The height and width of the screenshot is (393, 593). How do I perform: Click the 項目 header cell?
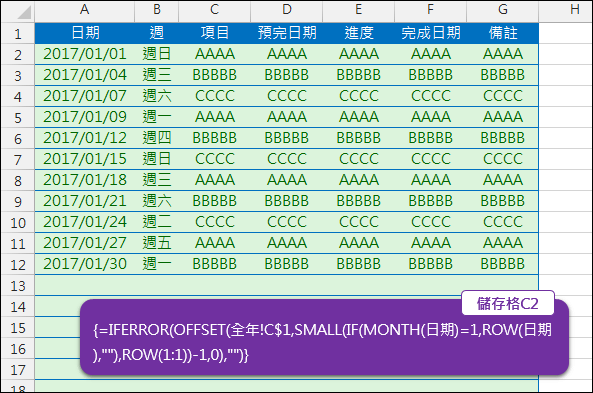point(214,33)
